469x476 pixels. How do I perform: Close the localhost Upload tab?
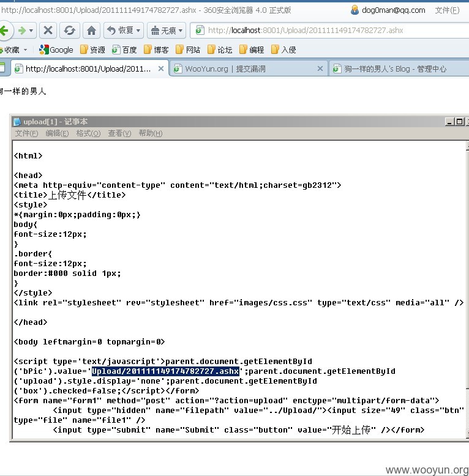(161, 69)
